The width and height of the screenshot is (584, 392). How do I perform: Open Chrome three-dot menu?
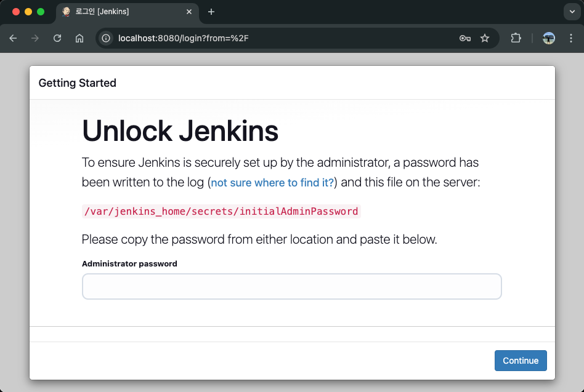point(571,38)
